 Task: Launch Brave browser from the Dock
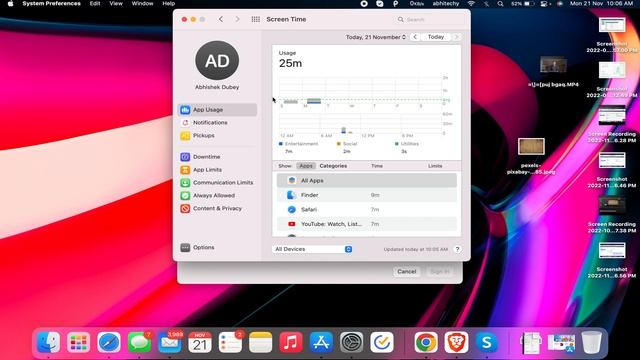pyautogui.click(x=456, y=342)
